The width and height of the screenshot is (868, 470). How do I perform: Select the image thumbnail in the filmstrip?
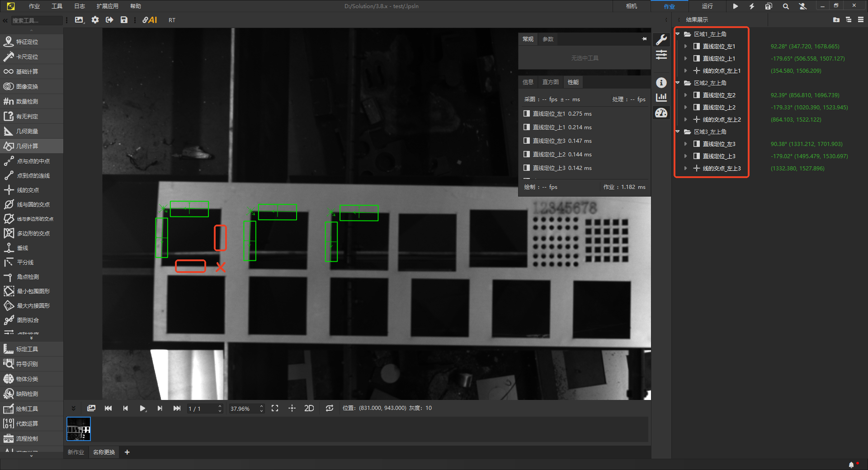[x=79, y=428]
